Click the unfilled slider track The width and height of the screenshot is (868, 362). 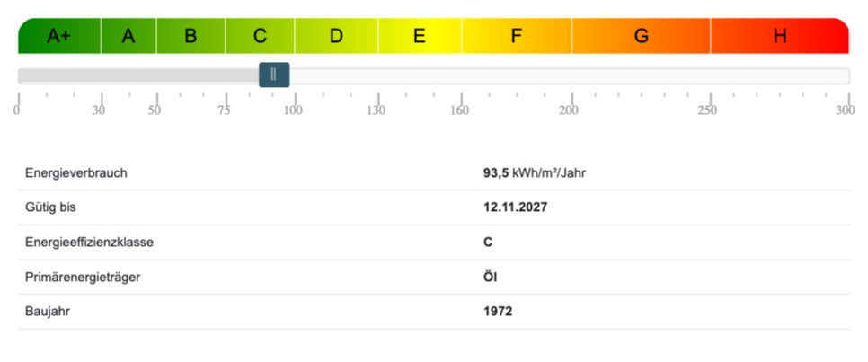pyautogui.click(x=569, y=75)
